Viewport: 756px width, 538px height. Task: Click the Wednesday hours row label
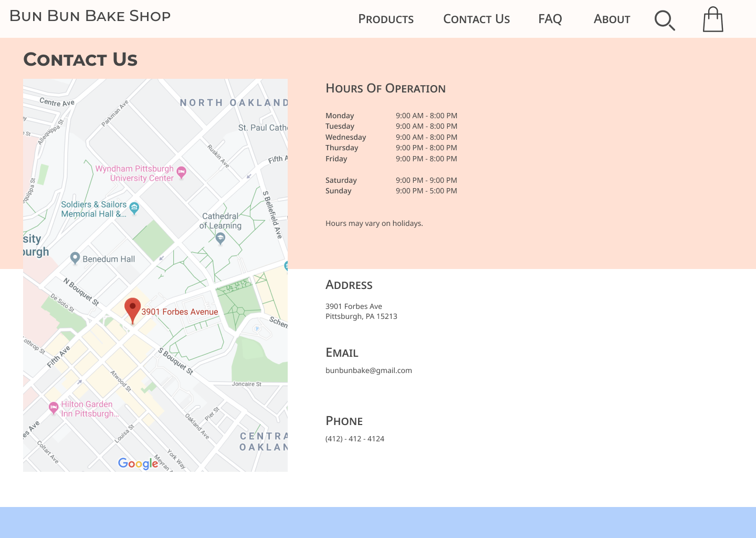345,137
